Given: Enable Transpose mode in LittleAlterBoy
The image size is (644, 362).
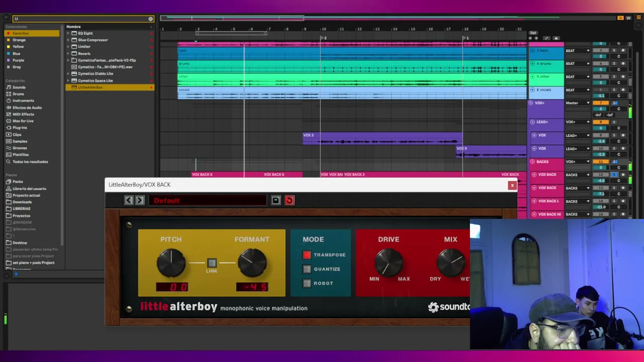Looking at the screenshot, I should [307, 255].
